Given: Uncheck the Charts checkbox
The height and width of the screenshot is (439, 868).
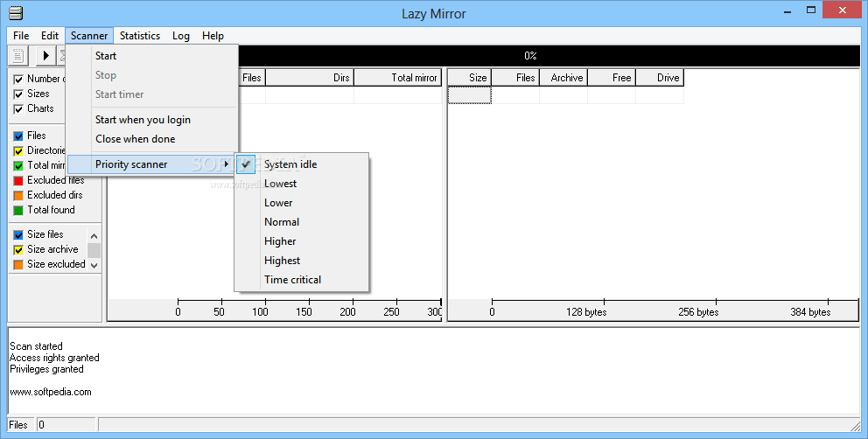Looking at the screenshot, I should pos(18,109).
